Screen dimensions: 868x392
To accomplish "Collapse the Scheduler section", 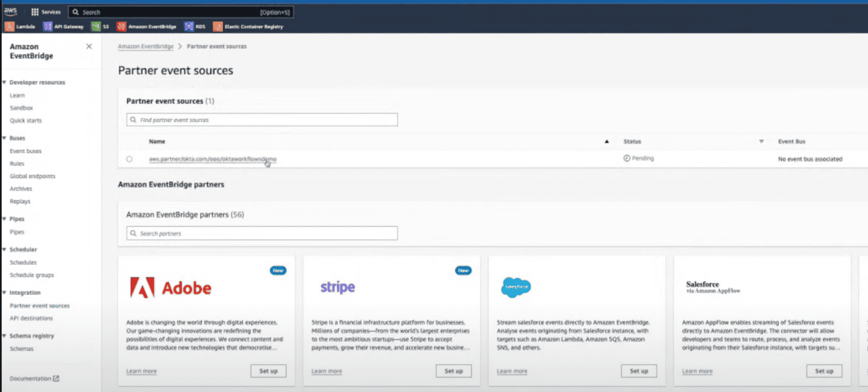I will click(4, 249).
